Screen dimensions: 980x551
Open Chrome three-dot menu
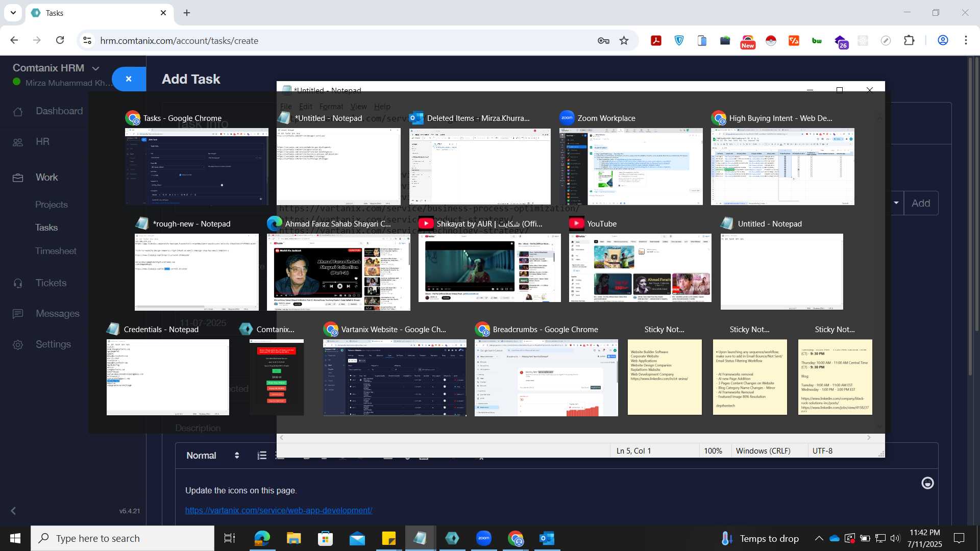point(966,40)
